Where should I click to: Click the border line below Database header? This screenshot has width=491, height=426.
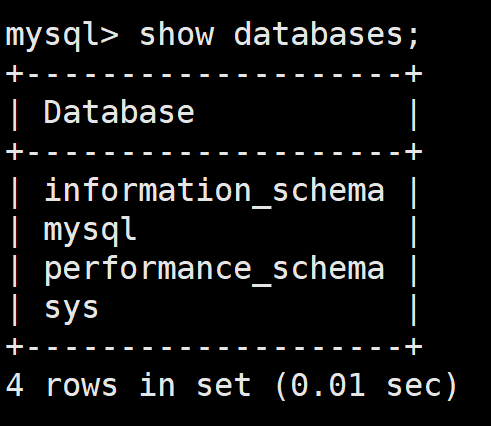click(214, 152)
